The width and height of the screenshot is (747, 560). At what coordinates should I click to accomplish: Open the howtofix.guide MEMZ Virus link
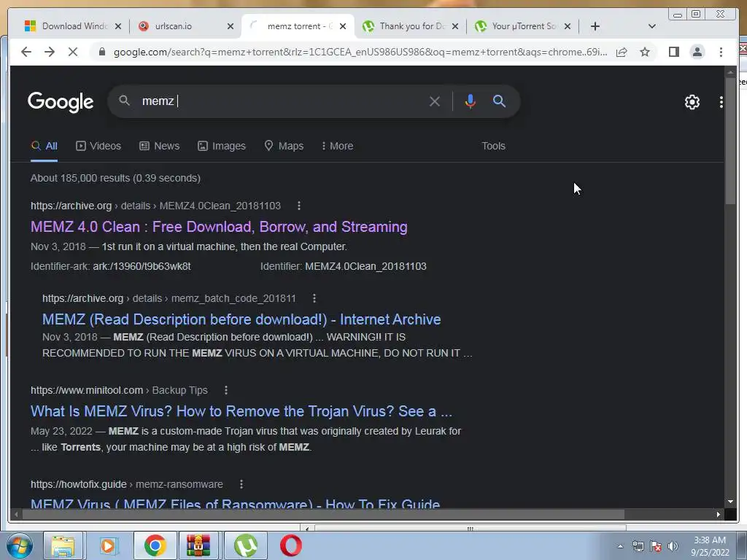(x=236, y=503)
